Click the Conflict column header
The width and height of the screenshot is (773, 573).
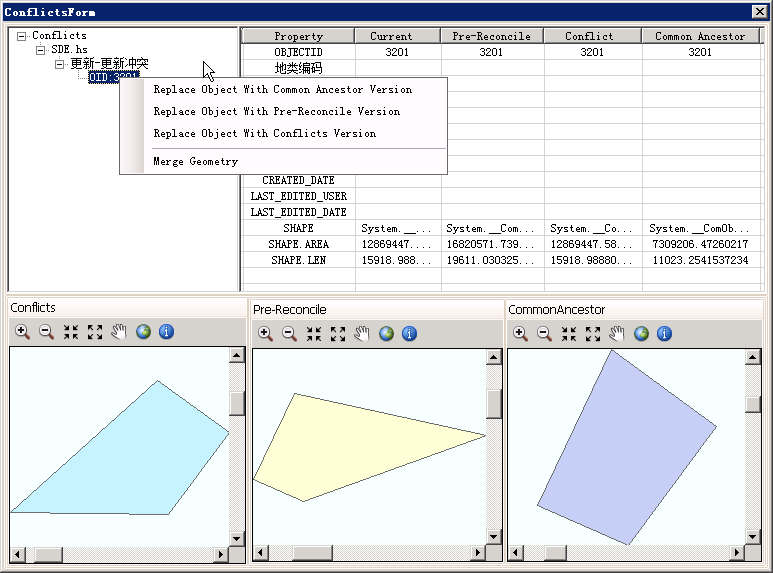pos(592,36)
